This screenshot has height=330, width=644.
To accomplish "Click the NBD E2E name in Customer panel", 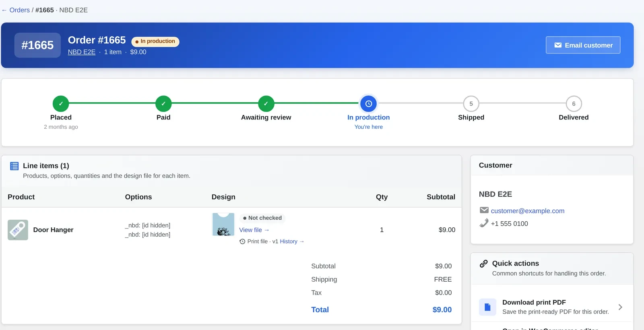I will pyautogui.click(x=495, y=194).
